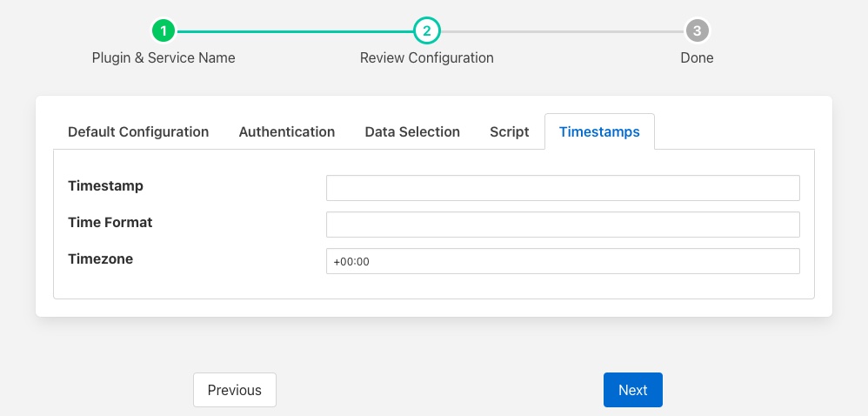The width and height of the screenshot is (868, 416).
Task: Show the Script tab
Action: tap(509, 132)
